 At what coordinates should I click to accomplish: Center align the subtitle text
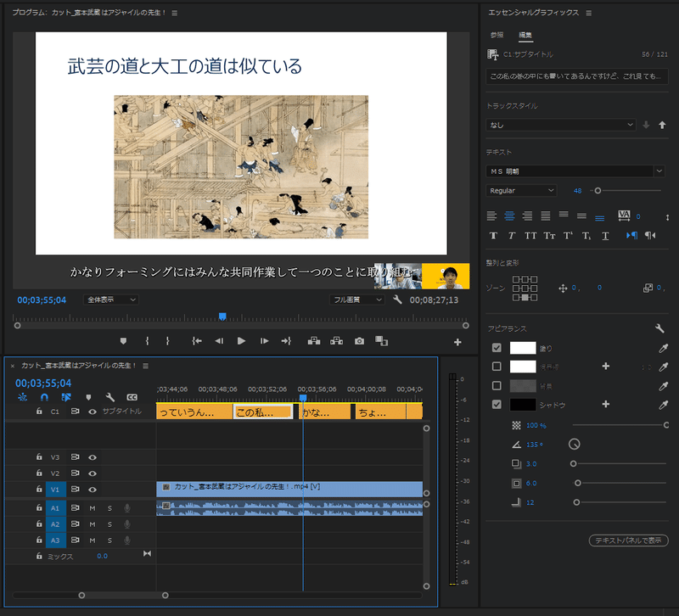[x=509, y=216]
